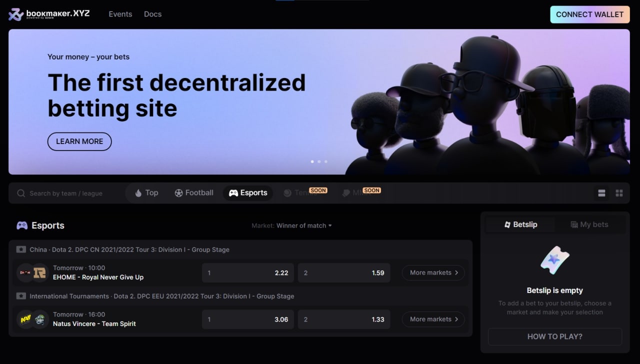Open the EHOME - Royal Never Give Up match
The width and height of the screenshot is (640, 364).
(x=98, y=277)
